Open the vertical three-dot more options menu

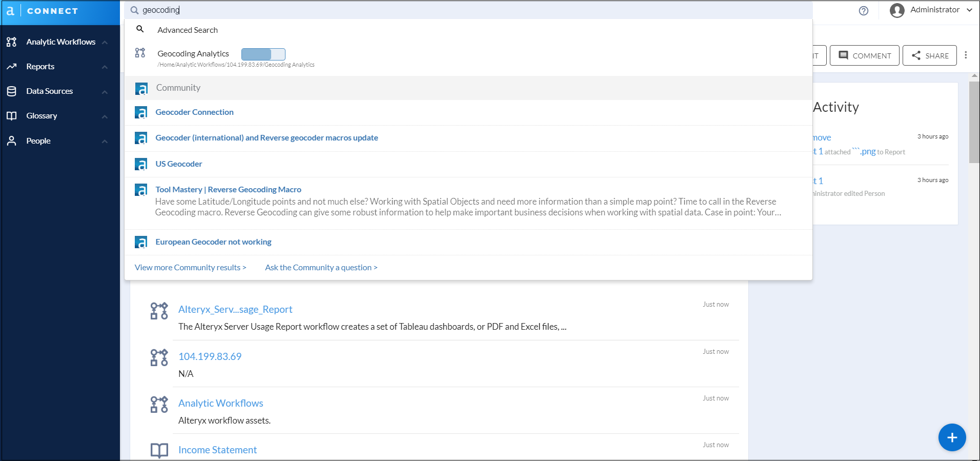pos(966,55)
